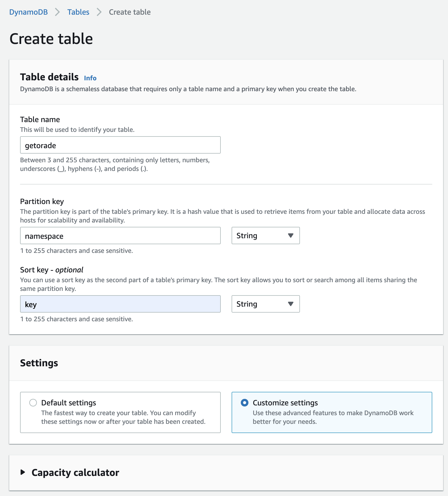Image resolution: width=448 pixels, height=496 pixels.
Task: Click the Partition key name field
Action: pos(120,236)
